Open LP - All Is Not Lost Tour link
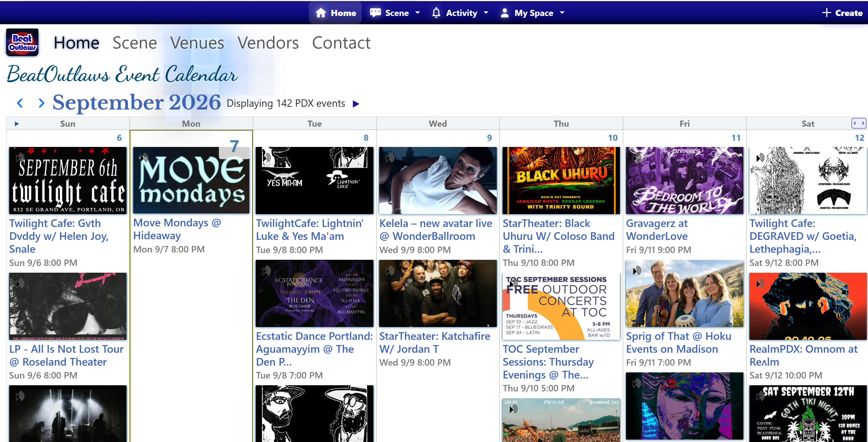Viewport: 868px width, 442px height. click(x=66, y=355)
